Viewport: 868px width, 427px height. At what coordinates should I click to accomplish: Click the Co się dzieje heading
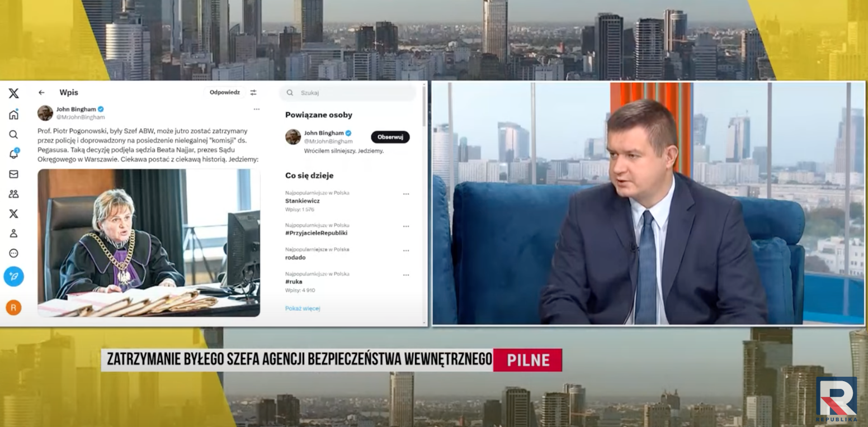click(x=309, y=175)
